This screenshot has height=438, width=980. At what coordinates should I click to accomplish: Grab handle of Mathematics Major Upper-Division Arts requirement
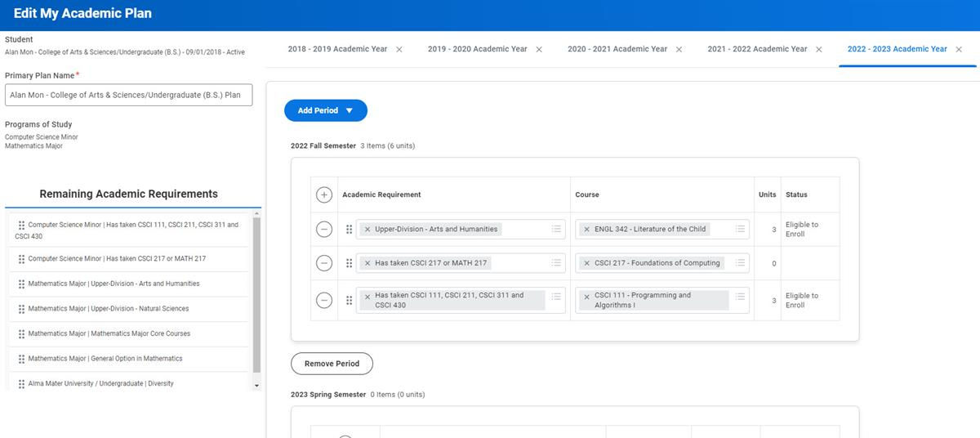(x=21, y=284)
